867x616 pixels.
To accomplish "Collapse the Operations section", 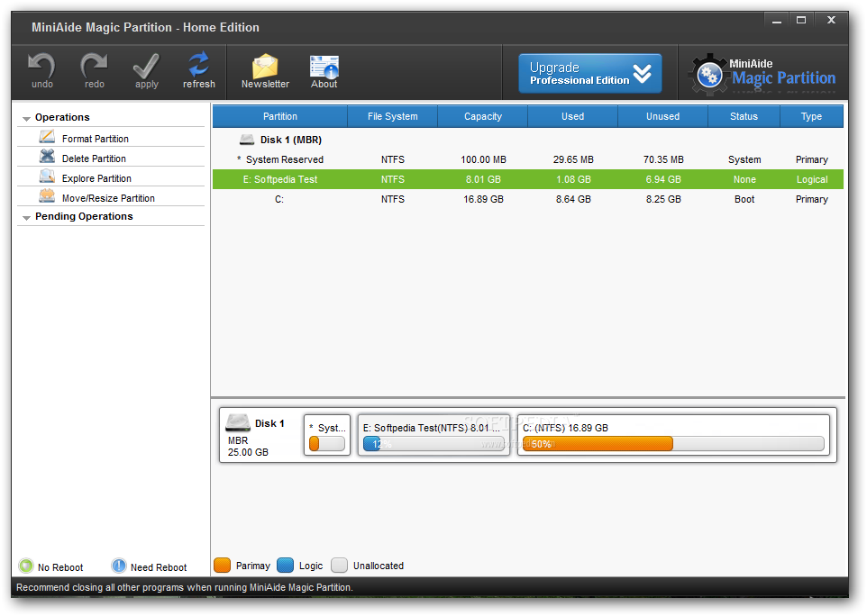I will (26, 118).
